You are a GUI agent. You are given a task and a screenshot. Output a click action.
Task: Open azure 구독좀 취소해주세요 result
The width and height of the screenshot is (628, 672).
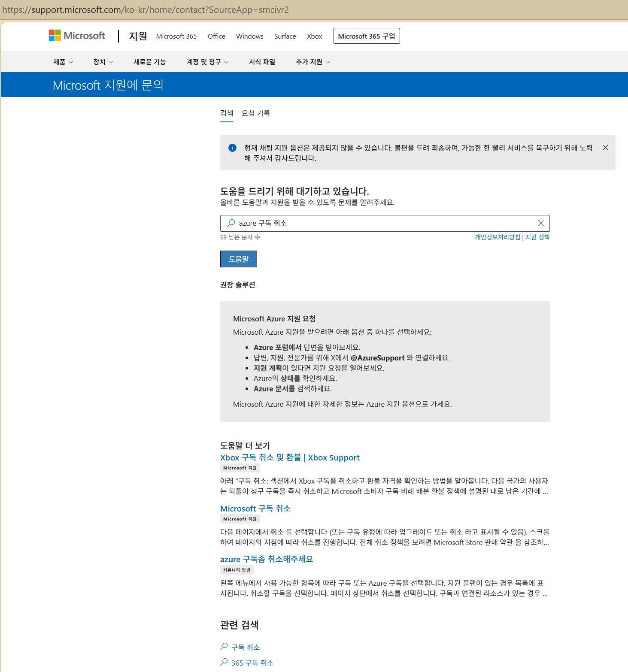pos(267,559)
